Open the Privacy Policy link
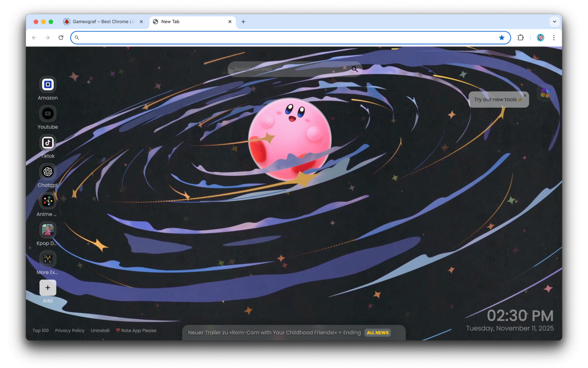This screenshot has width=588, height=368. click(x=70, y=330)
